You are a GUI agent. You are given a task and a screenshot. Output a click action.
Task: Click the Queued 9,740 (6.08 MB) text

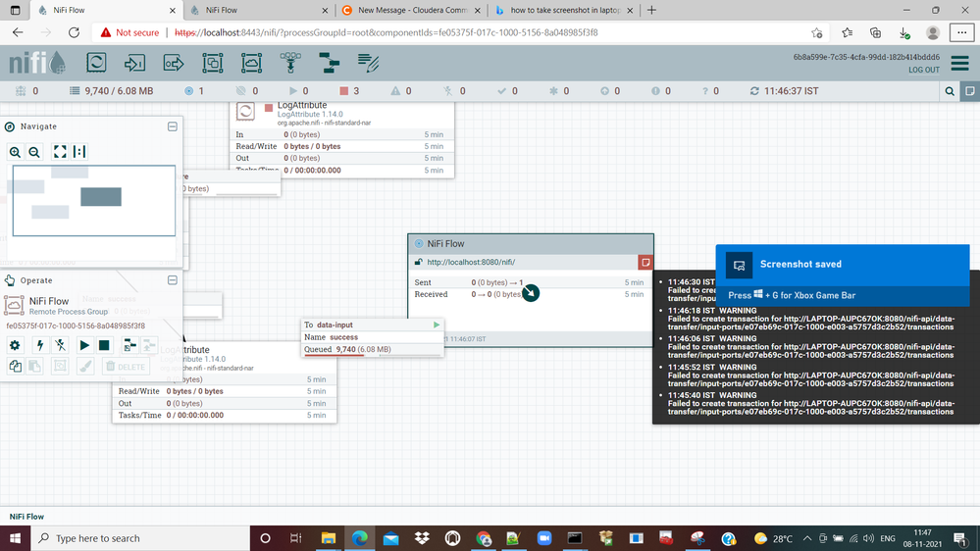coord(347,349)
